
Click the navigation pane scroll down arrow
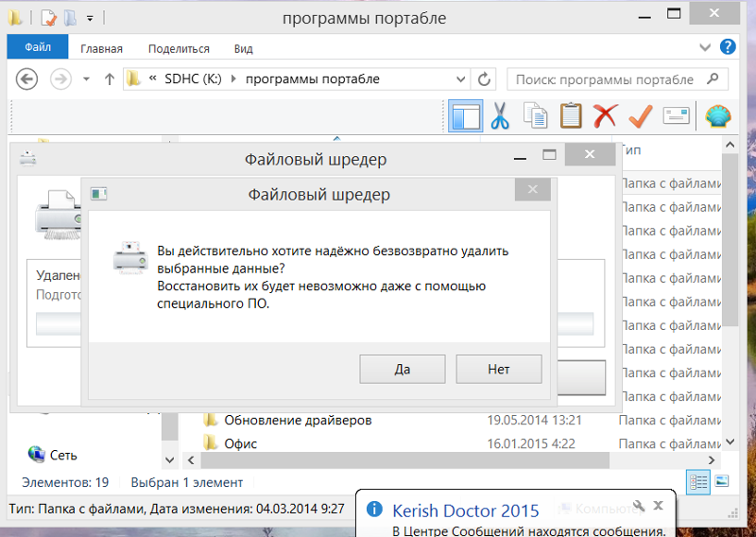point(169,459)
